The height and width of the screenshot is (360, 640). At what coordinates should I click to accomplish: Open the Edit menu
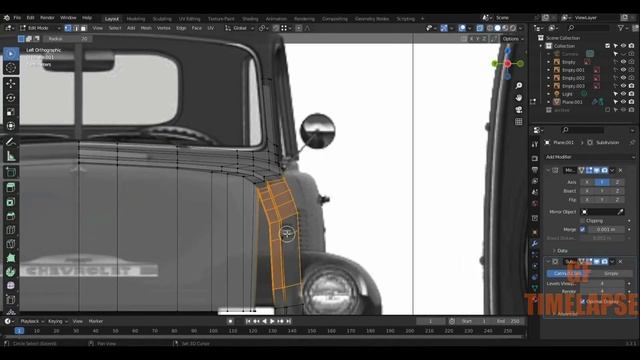[31, 18]
